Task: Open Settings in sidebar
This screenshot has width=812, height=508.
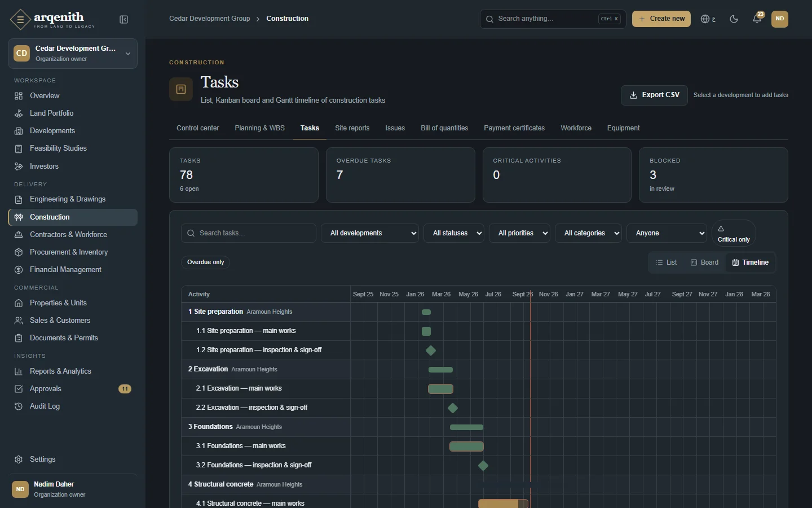Action: click(73, 459)
